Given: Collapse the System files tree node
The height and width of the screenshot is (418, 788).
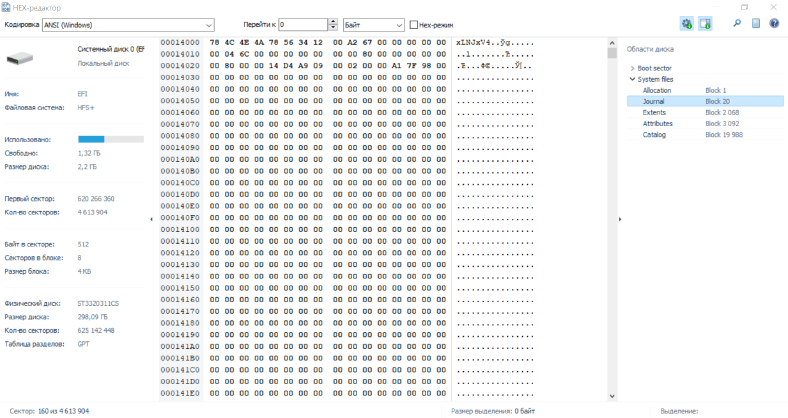Looking at the screenshot, I should (632, 79).
